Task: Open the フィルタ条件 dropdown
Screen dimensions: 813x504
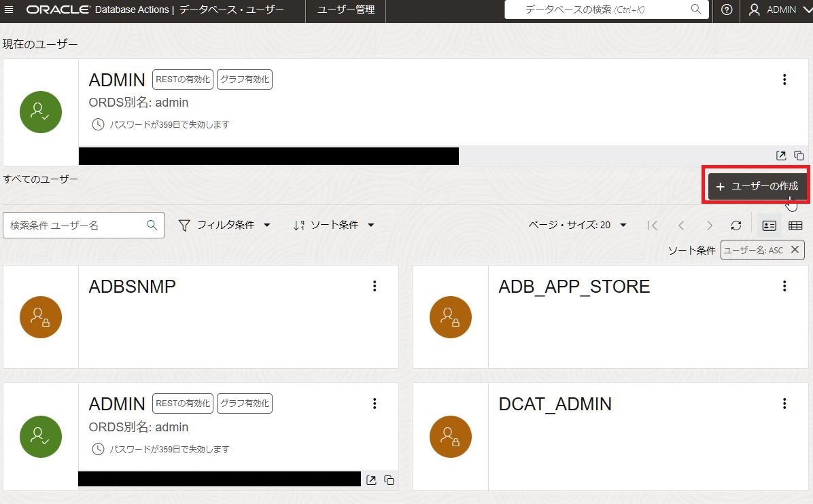Action: [224, 225]
